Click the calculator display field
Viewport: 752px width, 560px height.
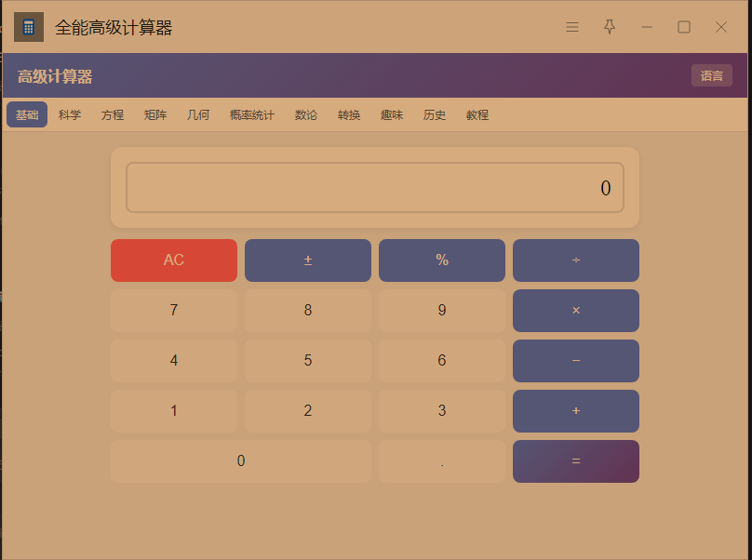tap(375, 188)
